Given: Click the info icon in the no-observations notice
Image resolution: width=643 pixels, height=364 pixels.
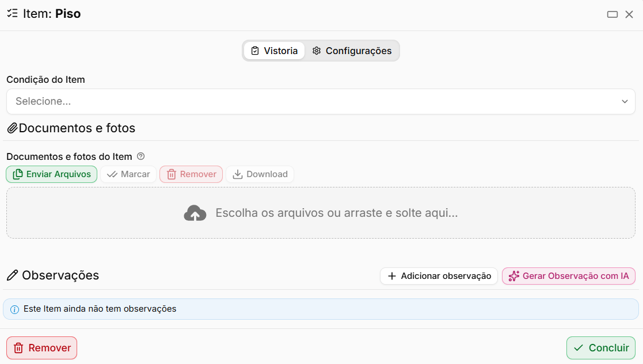Looking at the screenshot, I should click(14, 309).
